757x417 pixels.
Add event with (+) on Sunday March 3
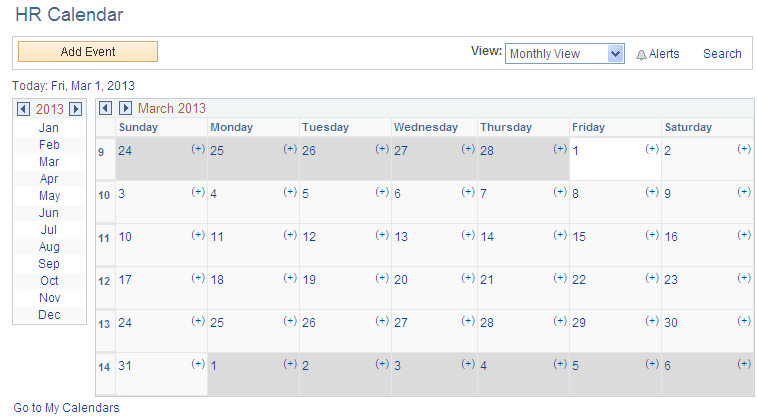point(198,192)
